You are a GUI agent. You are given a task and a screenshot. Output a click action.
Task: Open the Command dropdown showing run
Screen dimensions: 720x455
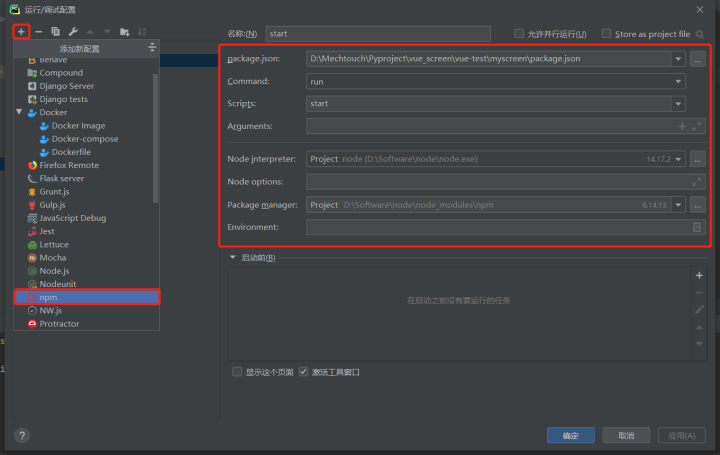coord(495,81)
